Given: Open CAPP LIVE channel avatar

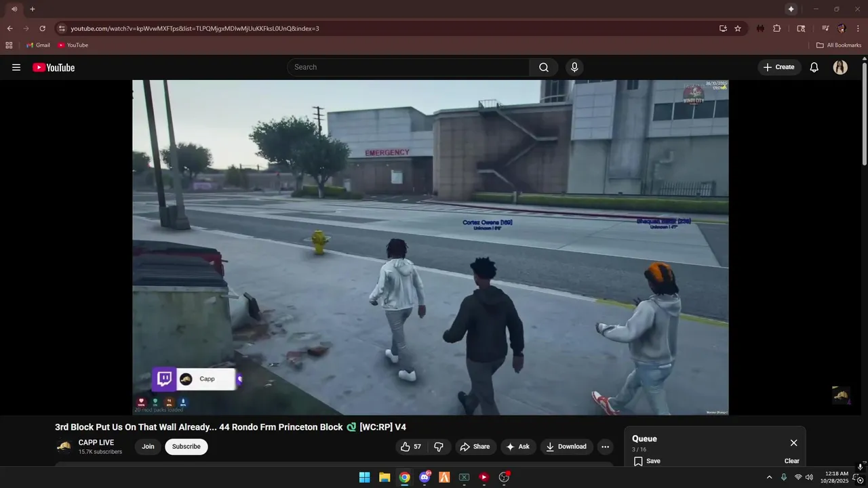Looking at the screenshot, I should click(x=64, y=446).
